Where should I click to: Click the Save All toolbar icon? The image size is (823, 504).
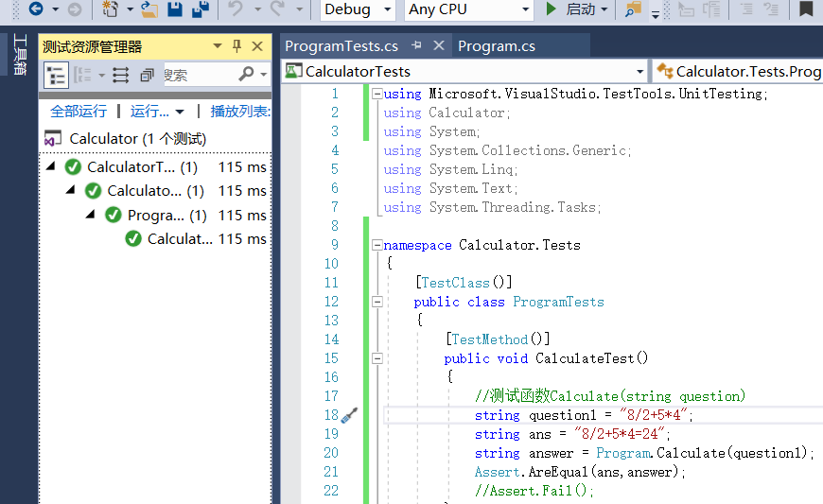tap(200, 9)
